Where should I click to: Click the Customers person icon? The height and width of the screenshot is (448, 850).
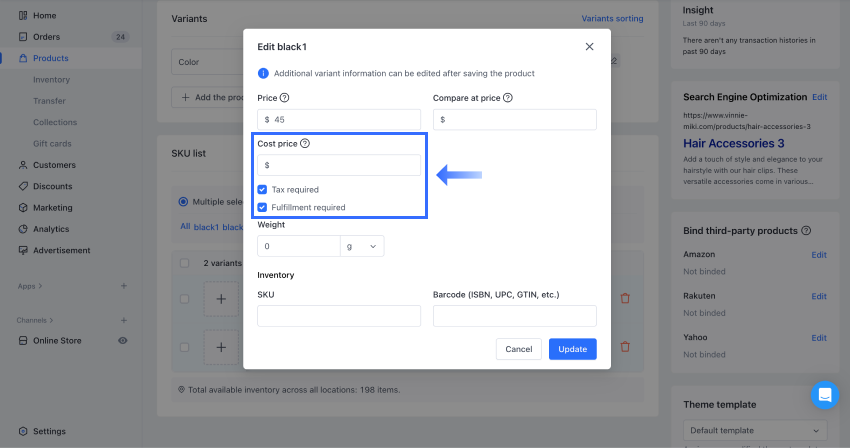point(23,165)
